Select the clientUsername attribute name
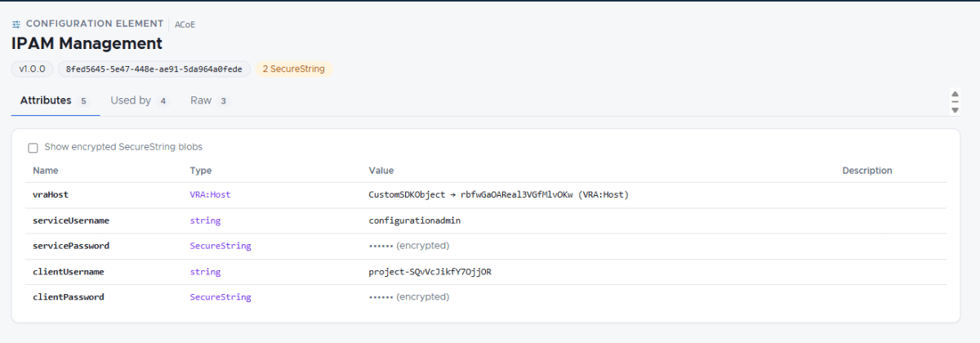Image resolution: width=980 pixels, height=343 pixels. coord(69,271)
